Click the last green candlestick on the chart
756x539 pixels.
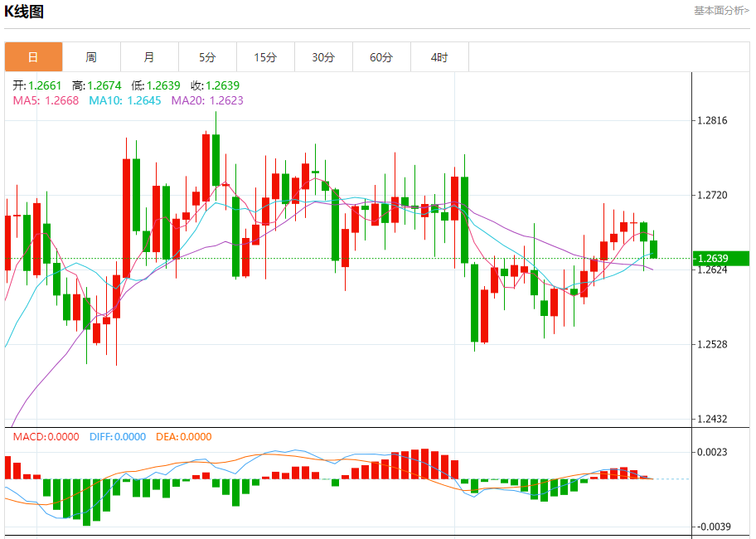click(x=653, y=250)
